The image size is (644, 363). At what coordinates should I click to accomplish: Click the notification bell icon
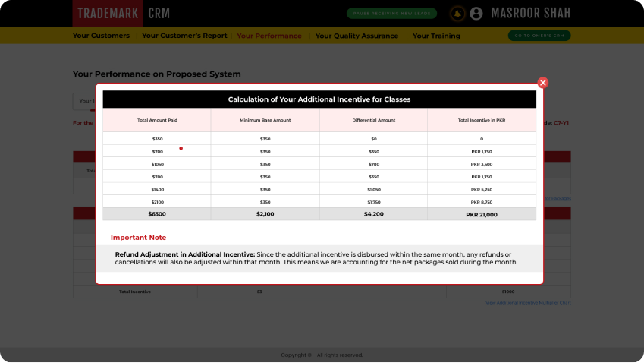tap(457, 14)
